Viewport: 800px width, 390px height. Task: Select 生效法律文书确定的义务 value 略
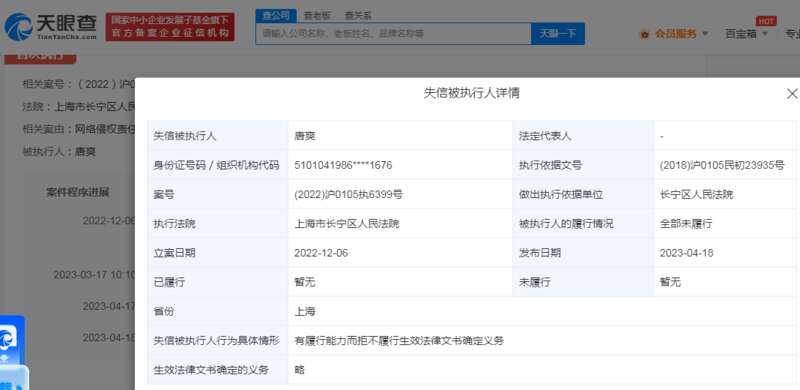299,370
